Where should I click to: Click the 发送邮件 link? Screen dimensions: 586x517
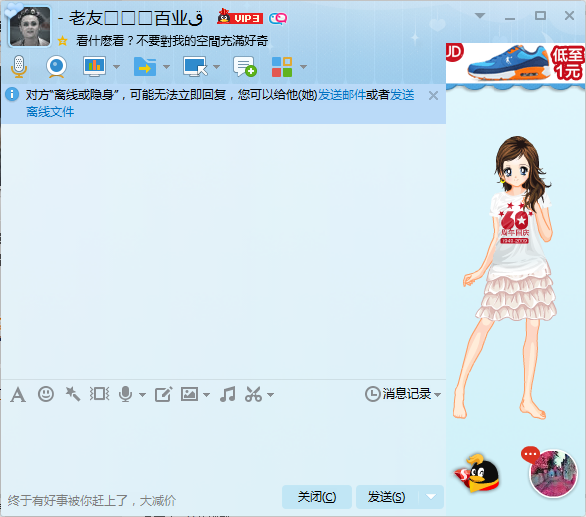tap(342, 95)
